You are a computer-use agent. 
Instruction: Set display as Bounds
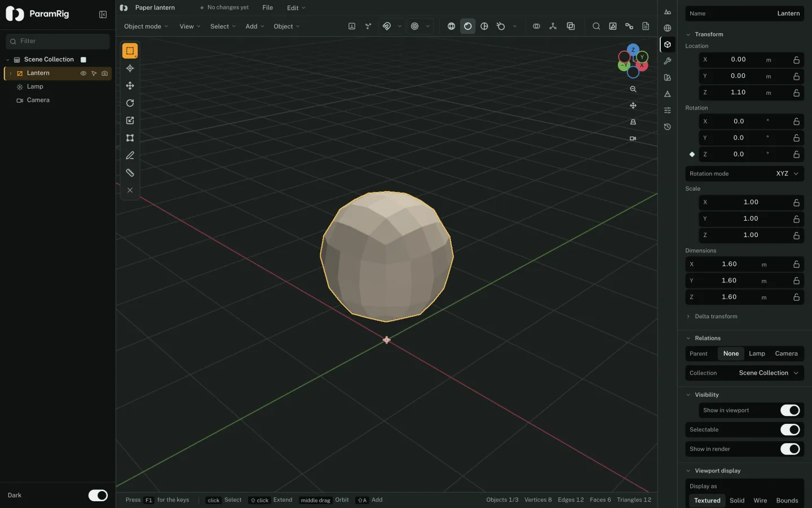click(787, 501)
